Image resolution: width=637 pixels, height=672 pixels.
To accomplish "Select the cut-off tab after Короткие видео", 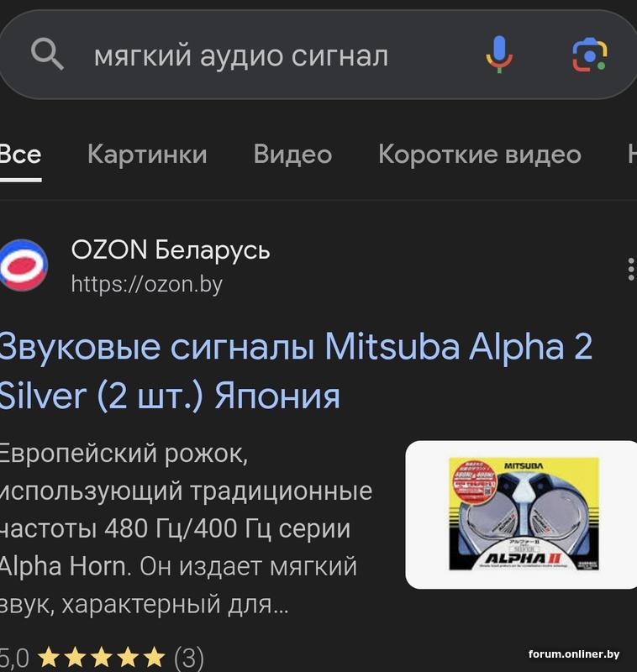I will (632, 155).
